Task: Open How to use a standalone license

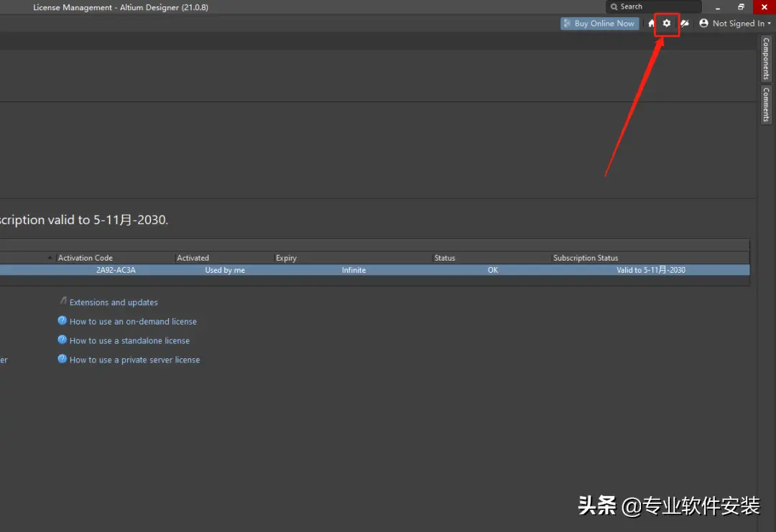Action: coord(129,340)
